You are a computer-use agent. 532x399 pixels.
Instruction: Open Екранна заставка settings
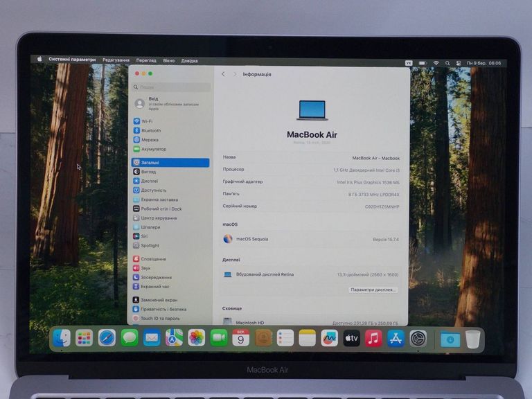tap(155, 199)
